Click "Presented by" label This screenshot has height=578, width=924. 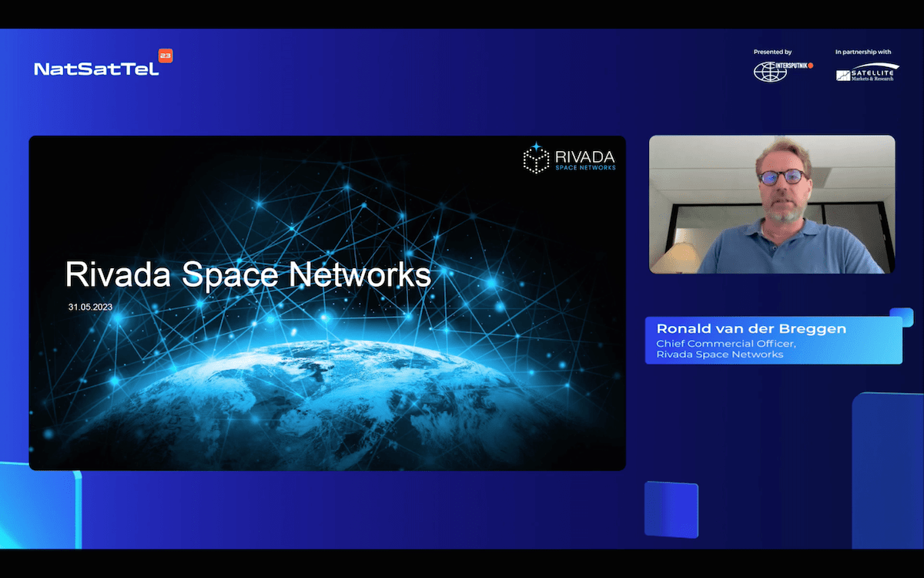click(772, 52)
